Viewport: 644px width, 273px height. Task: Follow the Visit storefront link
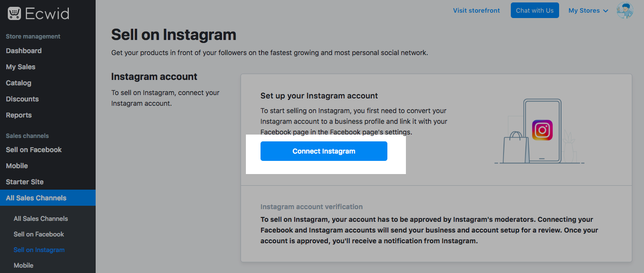coord(476,11)
